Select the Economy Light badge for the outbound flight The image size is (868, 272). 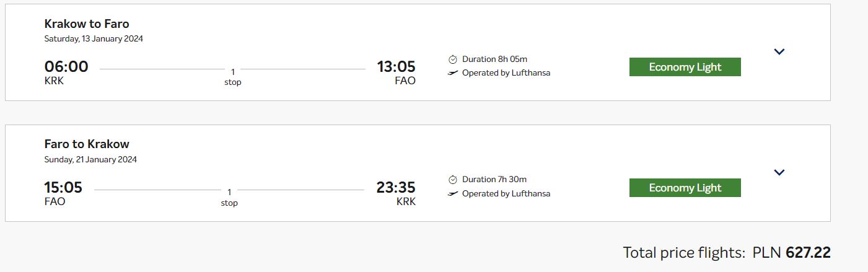click(685, 67)
